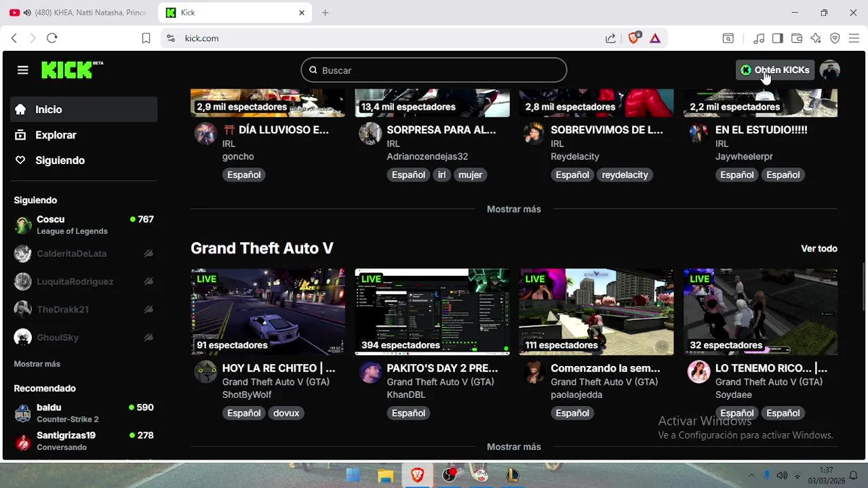Open the Soydaee stream thumbnail with 32 espectadores
Screen dimensions: 868x488
pos(760,312)
